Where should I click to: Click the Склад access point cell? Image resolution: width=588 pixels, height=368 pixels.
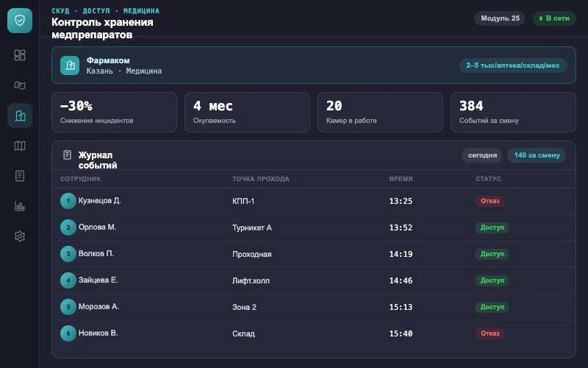tap(243, 333)
